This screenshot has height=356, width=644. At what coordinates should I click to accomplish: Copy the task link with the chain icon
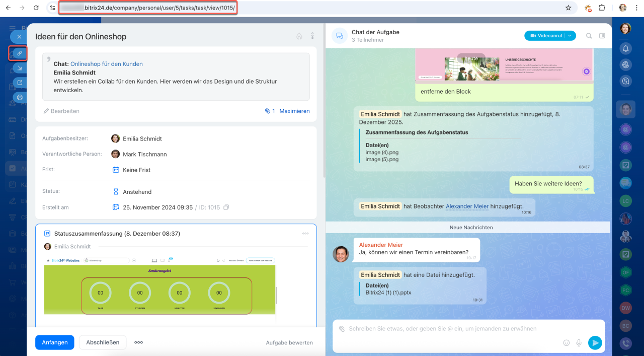[20, 53]
